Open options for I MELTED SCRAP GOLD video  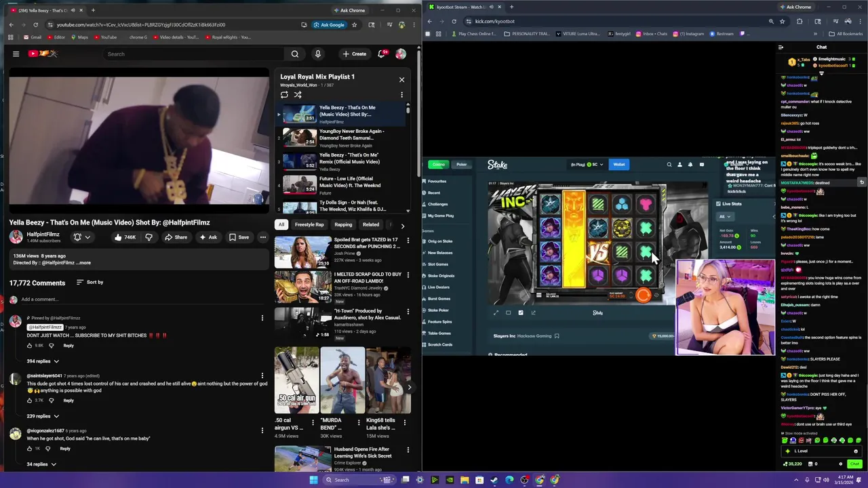[x=408, y=275]
